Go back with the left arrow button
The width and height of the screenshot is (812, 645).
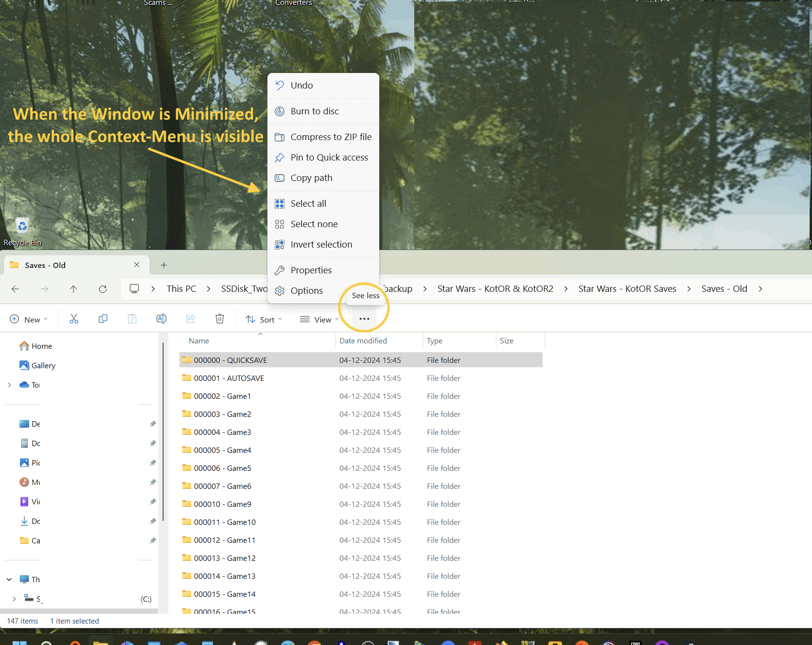tap(15, 289)
